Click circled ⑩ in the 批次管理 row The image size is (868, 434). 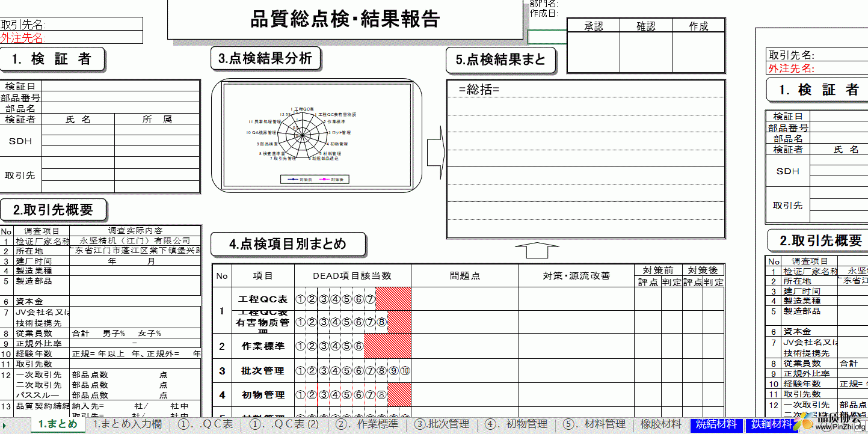(405, 371)
